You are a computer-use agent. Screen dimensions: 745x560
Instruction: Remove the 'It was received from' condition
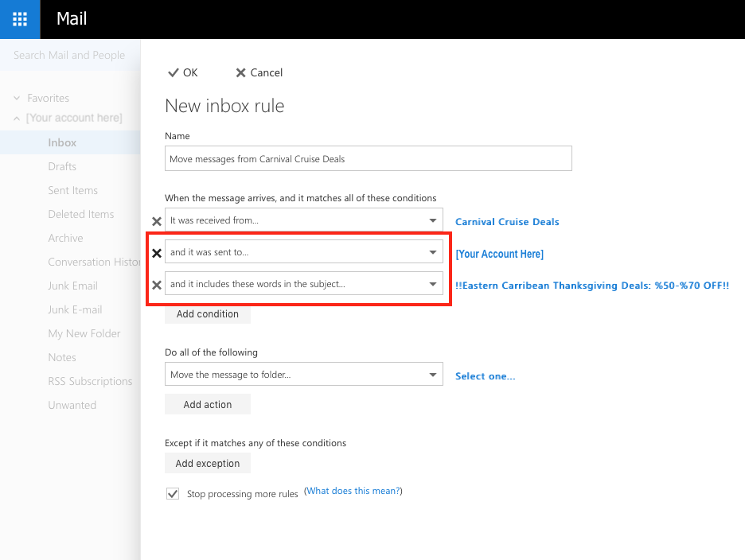(157, 221)
